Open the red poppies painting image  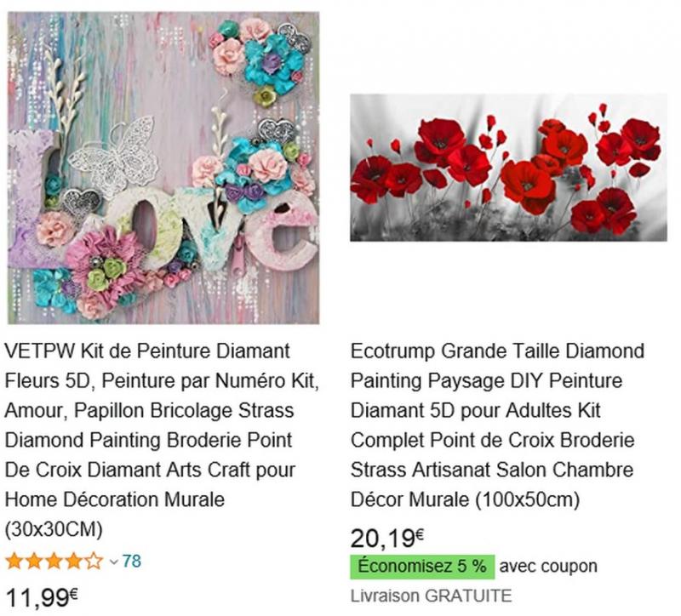click(508, 167)
